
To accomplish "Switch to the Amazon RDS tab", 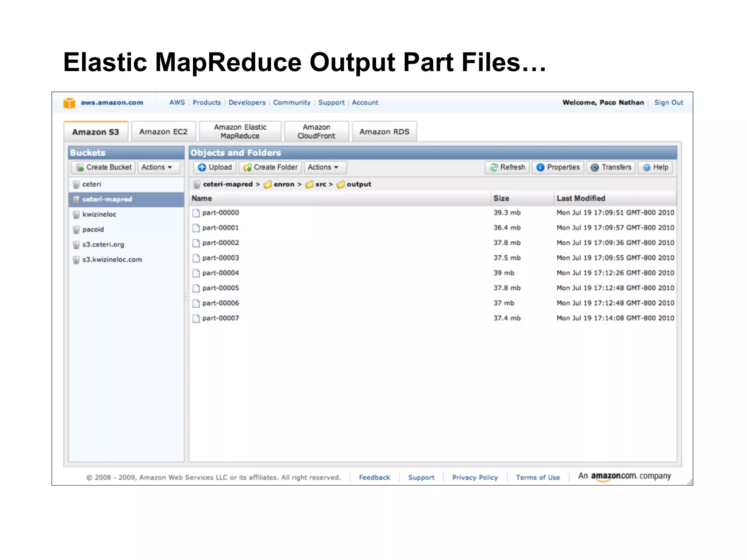I will 384,132.
